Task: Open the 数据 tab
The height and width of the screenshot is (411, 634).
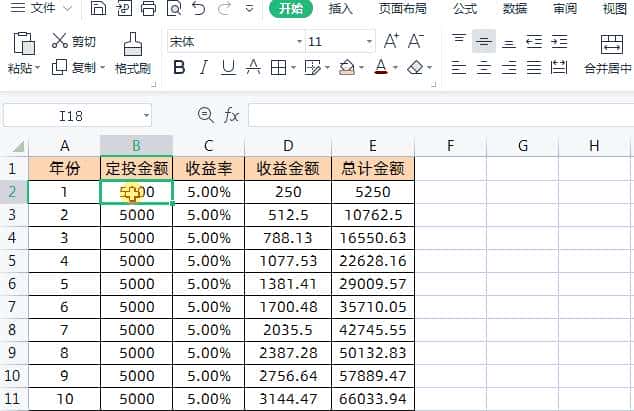Action: tap(515, 8)
